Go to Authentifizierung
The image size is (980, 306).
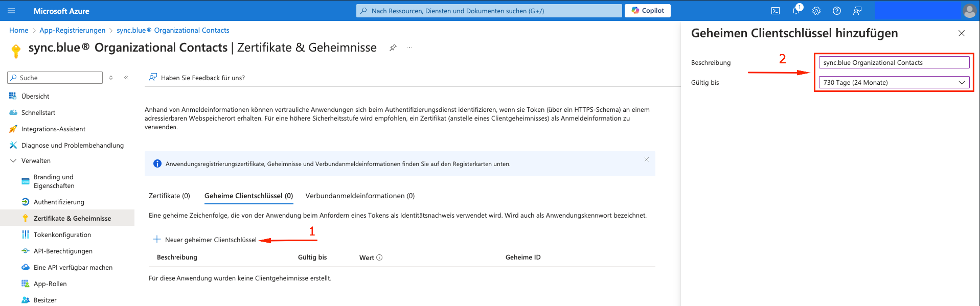pyautogui.click(x=59, y=202)
